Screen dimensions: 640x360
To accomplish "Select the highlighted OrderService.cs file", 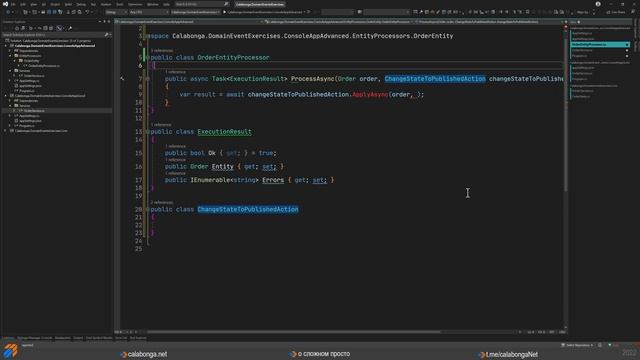I will [34, 111].
